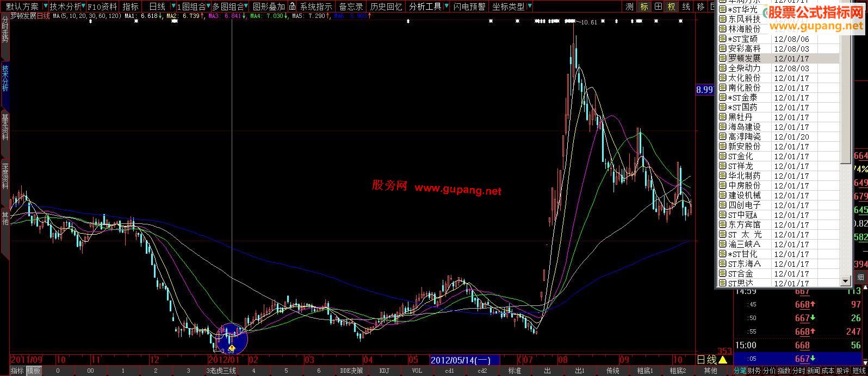Select the 线 line drawing tool
Viewport: 868px width, 376px height.
pyautogui.click(x=686, y=7)
